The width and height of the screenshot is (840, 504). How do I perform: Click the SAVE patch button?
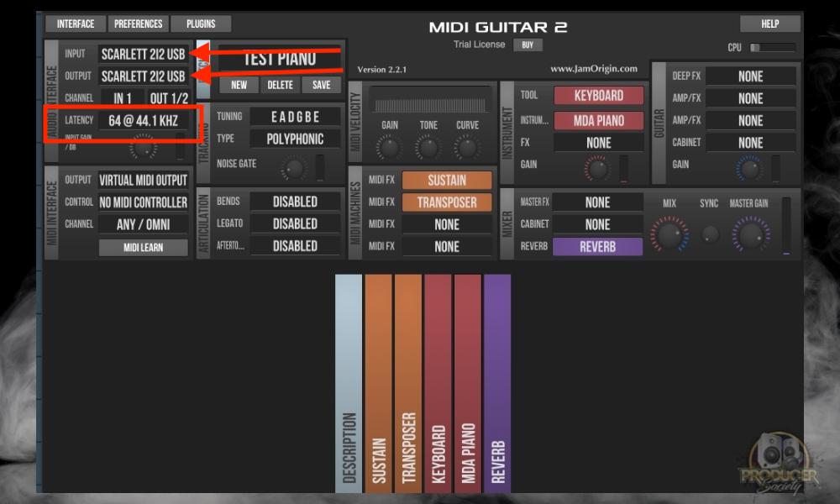322,85
